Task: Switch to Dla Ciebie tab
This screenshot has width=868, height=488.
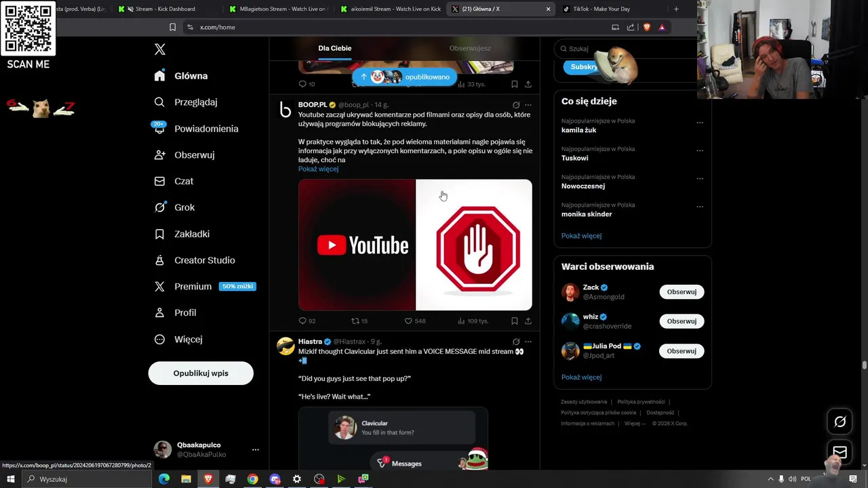Action: 335,48
